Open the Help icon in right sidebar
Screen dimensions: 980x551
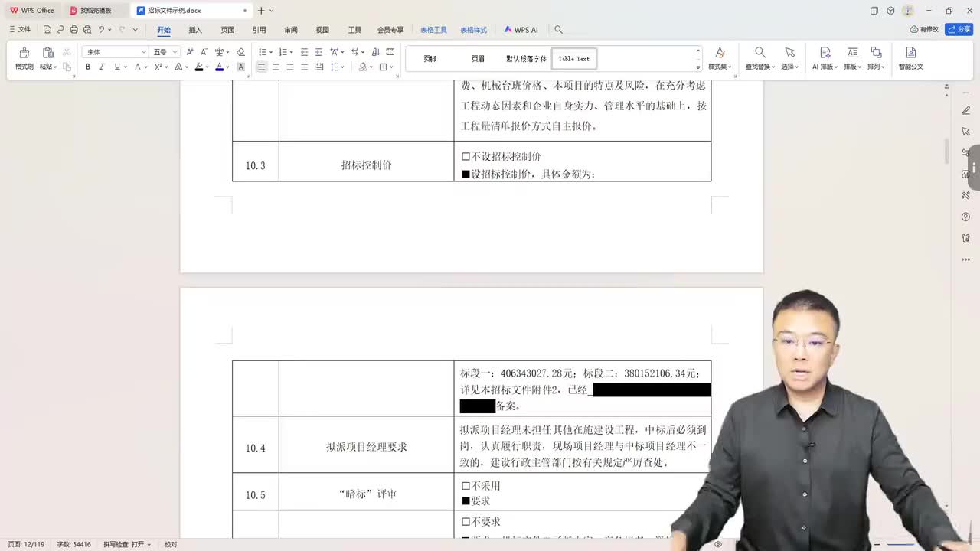[x=965, y=217]
